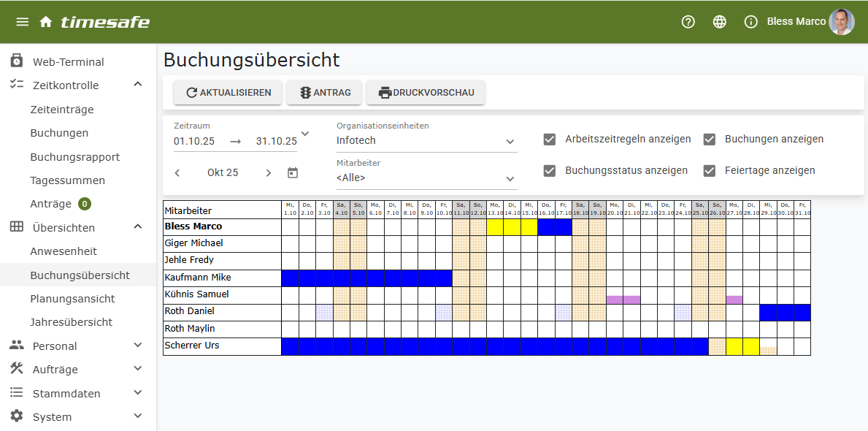Image resolution: width=868 pixels, height=431 pixels.
Task: Open Planungsansicht in sidebar
Action: coord(72,299)
